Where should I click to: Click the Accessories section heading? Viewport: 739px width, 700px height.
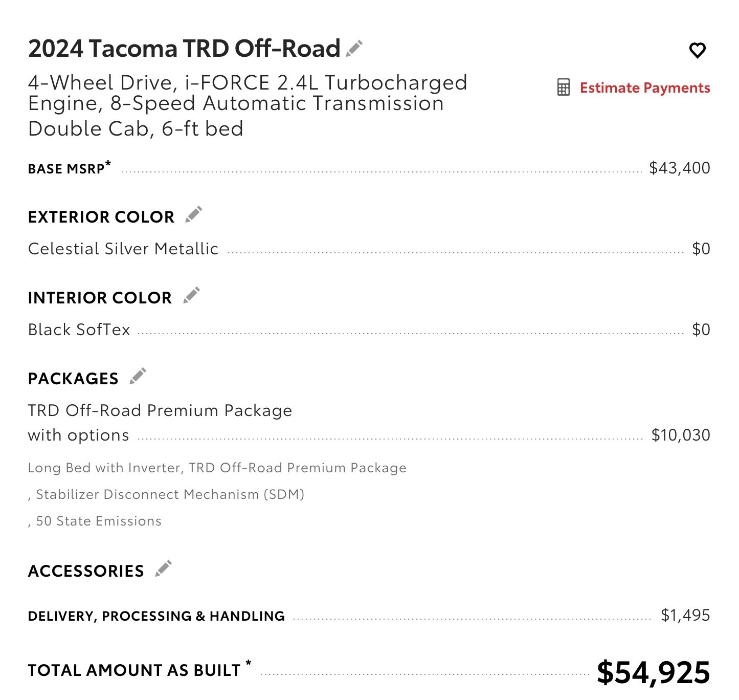86,571
